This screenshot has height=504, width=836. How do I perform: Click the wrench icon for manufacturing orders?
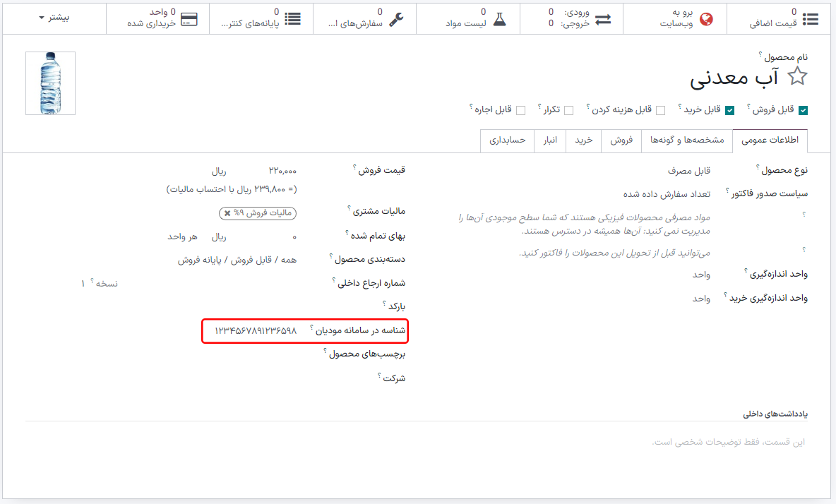[x=397, y=19]
